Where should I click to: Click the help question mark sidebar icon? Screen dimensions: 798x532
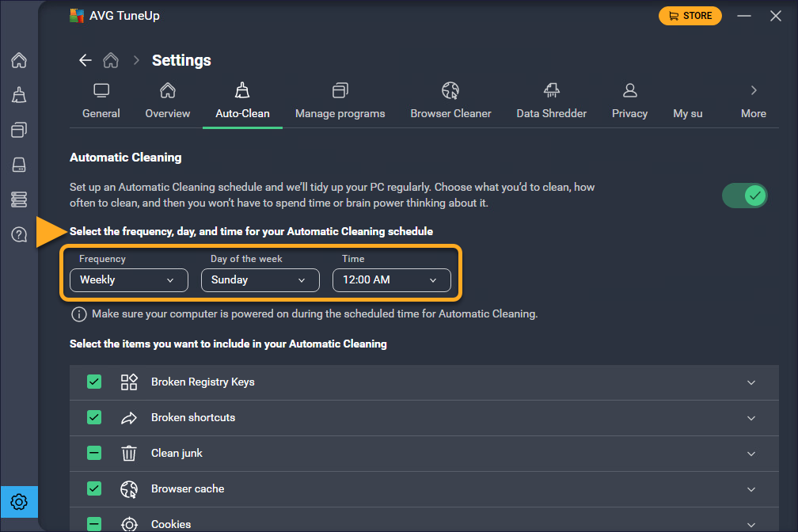pos(19,234)
